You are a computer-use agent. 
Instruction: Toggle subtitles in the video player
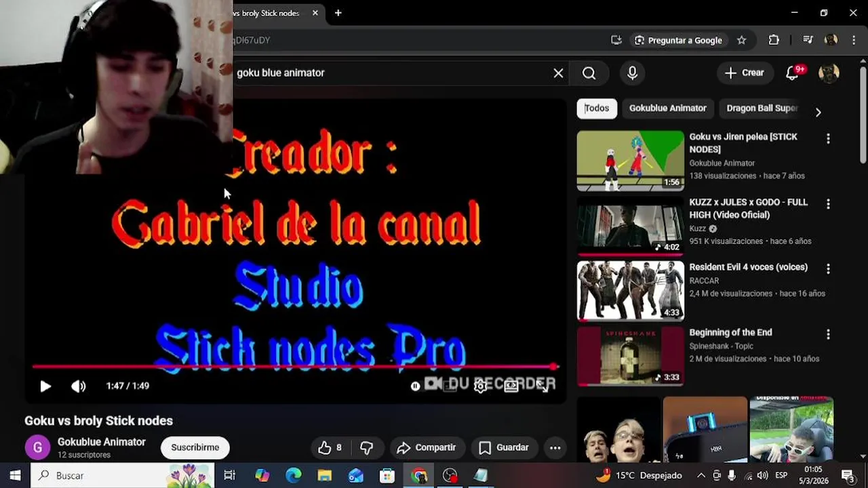[449, 386]
